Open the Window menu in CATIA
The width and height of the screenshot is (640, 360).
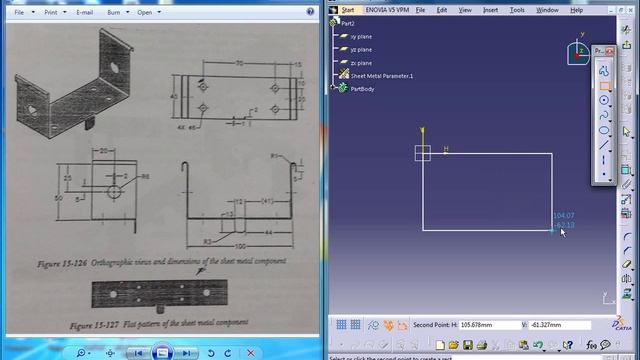[x=547, y=10]
